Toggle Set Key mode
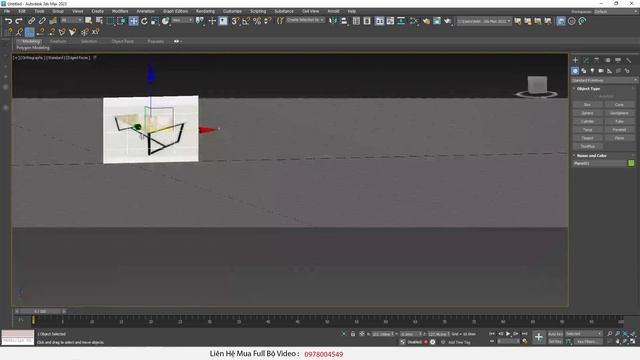 pos(555,341)
